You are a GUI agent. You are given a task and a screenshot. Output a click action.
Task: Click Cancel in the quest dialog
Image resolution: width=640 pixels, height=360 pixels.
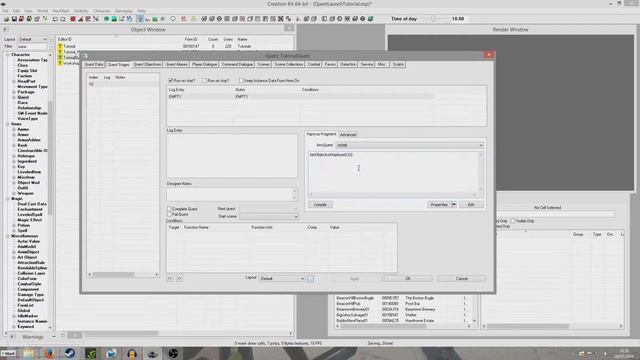[x=462, y=278]
